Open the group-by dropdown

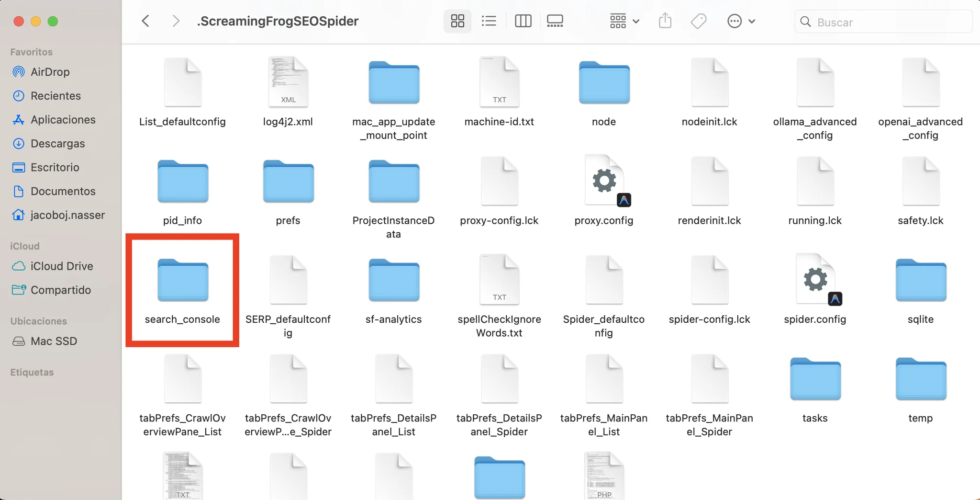[624, 21]
